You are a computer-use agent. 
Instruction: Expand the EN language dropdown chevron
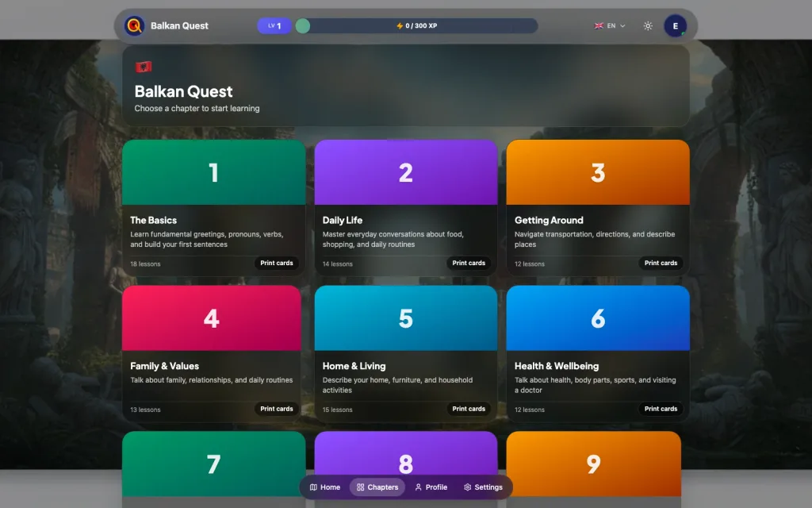(x=622, y=25)
